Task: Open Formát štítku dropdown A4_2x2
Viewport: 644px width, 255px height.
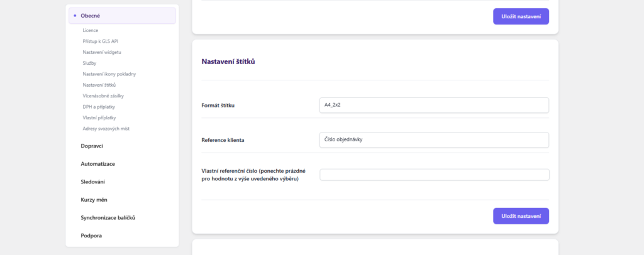Action: [x=434, y=106]
